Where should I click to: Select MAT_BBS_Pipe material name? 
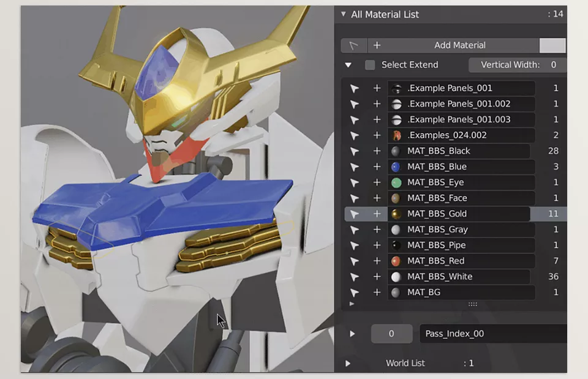tap(437, 246)
